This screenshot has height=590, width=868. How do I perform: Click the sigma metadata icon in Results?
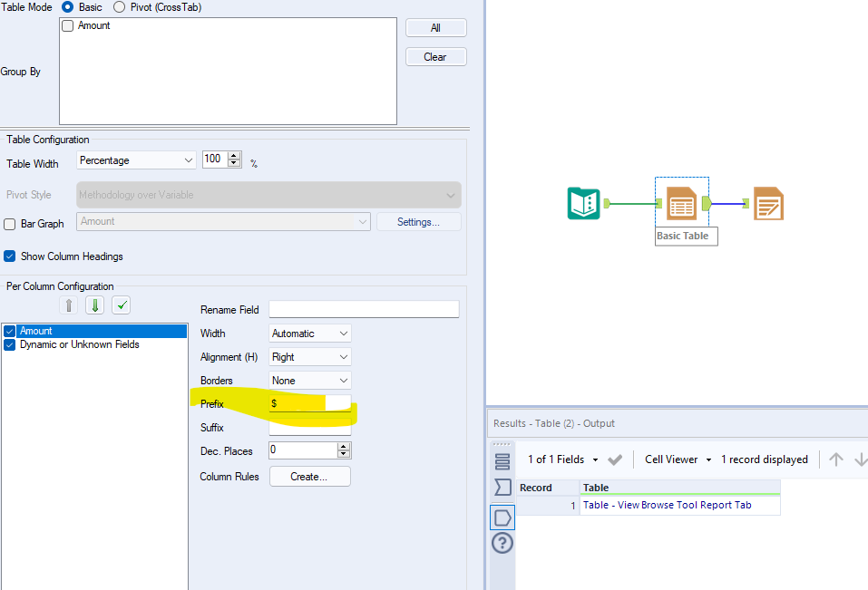502,488
